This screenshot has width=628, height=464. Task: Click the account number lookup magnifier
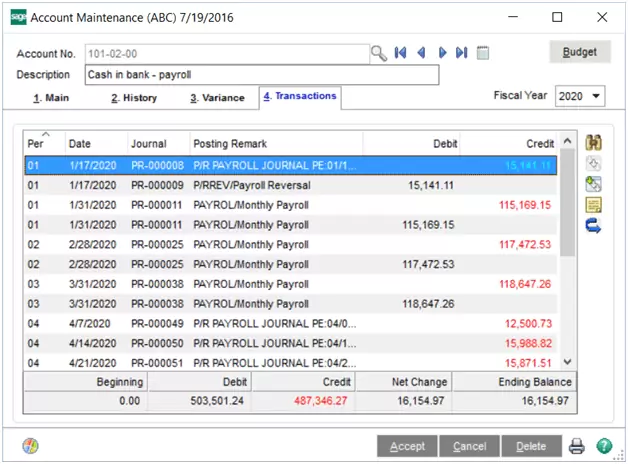(378, 53)
